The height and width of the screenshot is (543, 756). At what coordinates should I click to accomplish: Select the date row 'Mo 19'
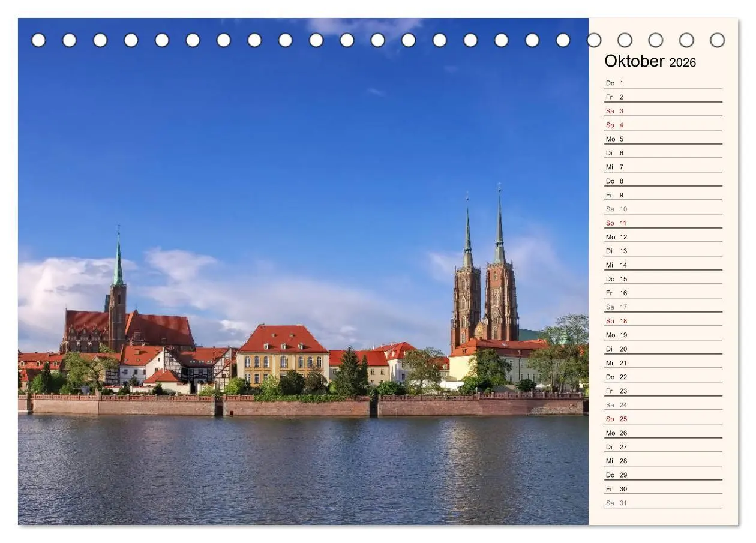[x=663, y=335]
